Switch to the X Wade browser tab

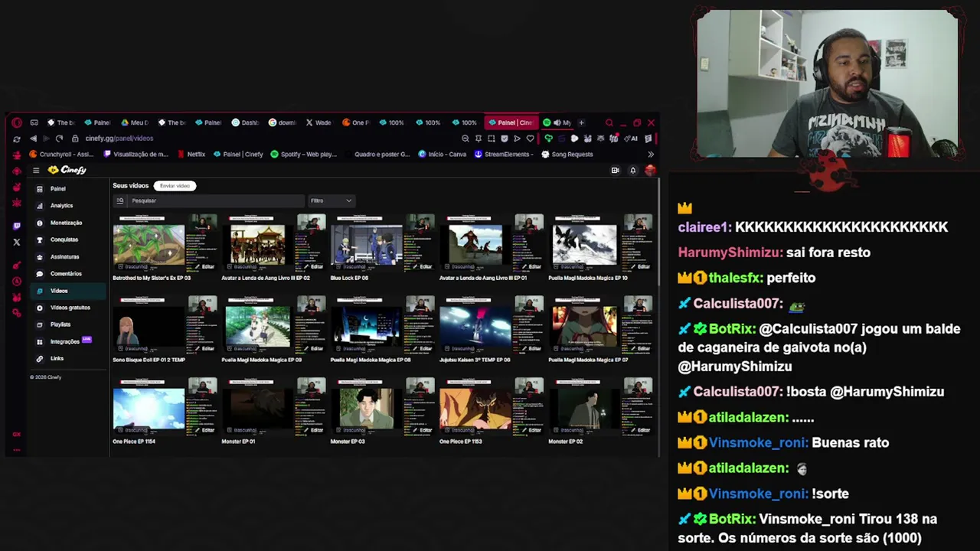coord(318,122)
